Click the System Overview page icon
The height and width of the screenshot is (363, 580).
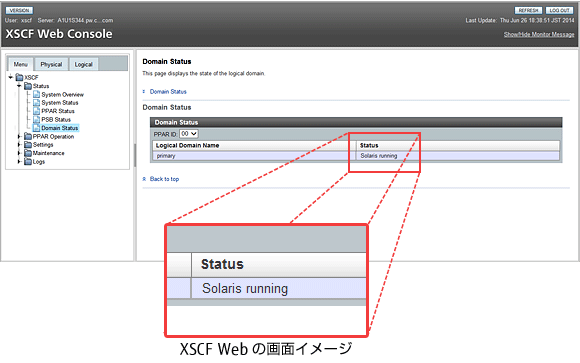click(x=36, y=94)
